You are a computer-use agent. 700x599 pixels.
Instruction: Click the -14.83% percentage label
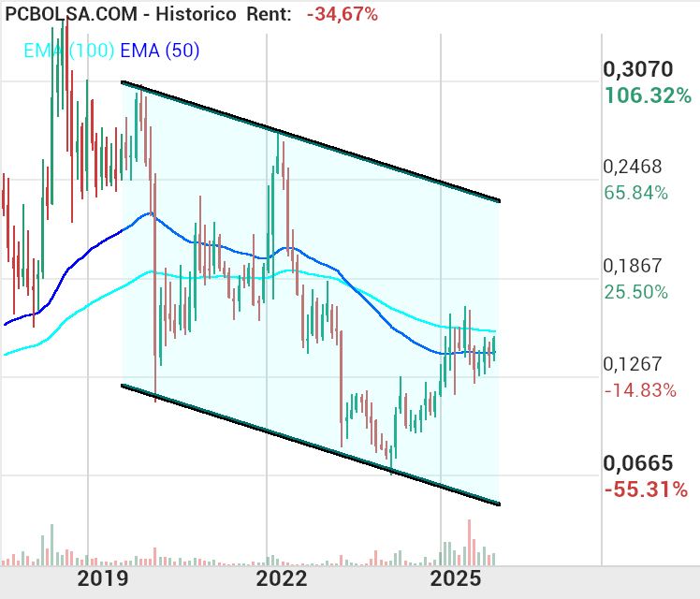(640, 390)
